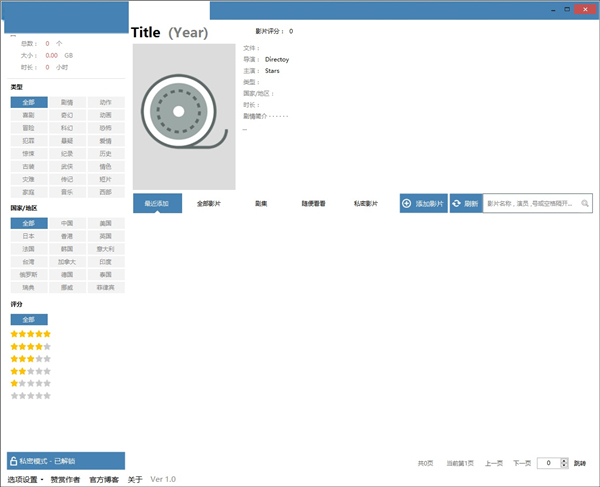600x487 pixels.
Task: Click the film reel poster placeholder
Action: [x=183, y=116]
